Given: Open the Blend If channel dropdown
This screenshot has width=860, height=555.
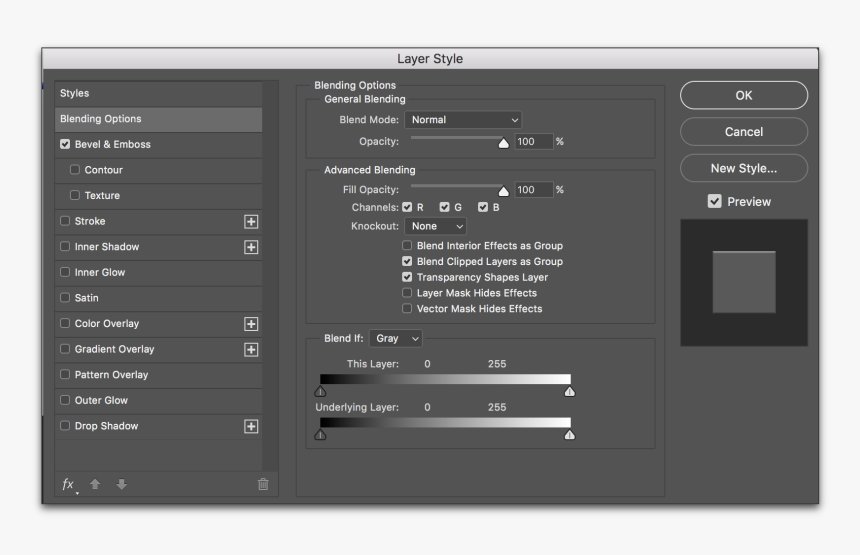Looking at the screenshot, I should (x=396, y=338).
